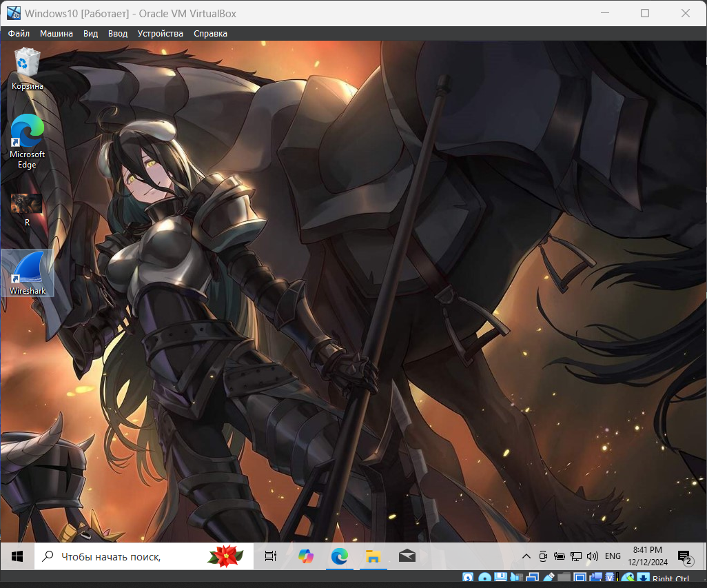Click the poinsettia search highlight icon

point(225,556)
